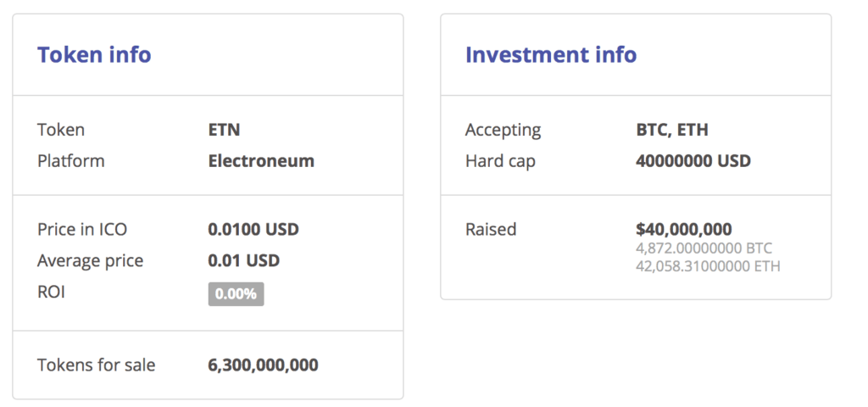Click the ROI label
This screenshot has width=868, height=407.
pos(51,292)
